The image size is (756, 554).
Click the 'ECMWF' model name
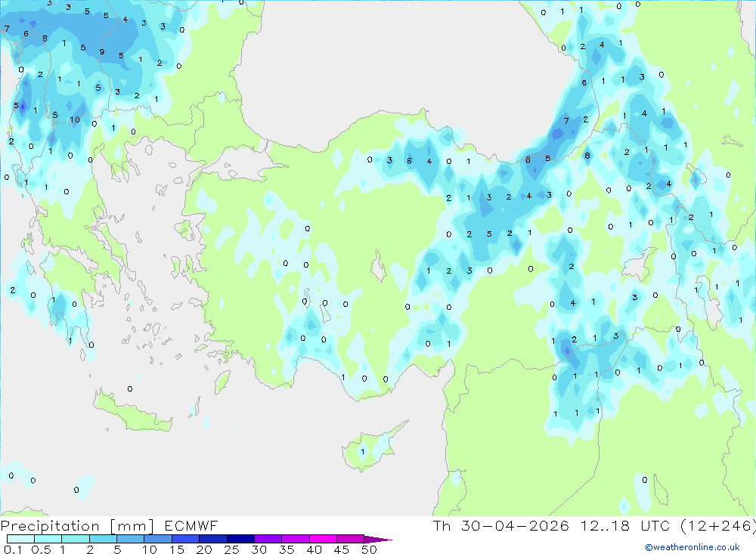[191, 525]
